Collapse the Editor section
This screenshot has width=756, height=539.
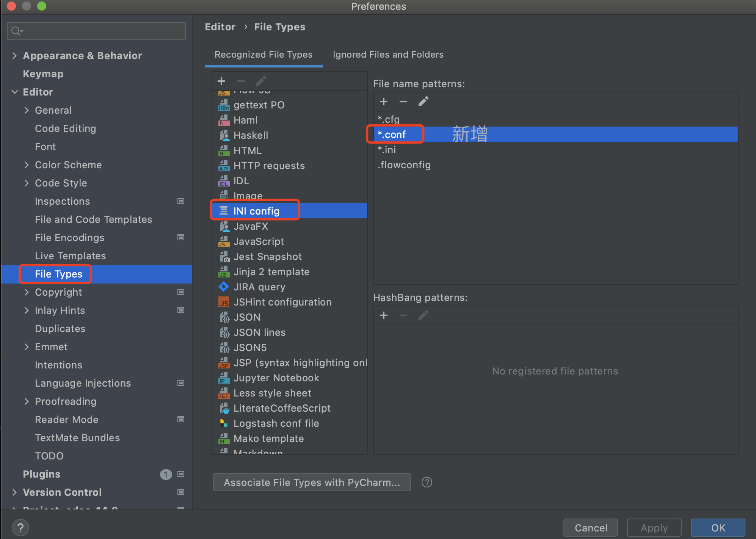15,92
